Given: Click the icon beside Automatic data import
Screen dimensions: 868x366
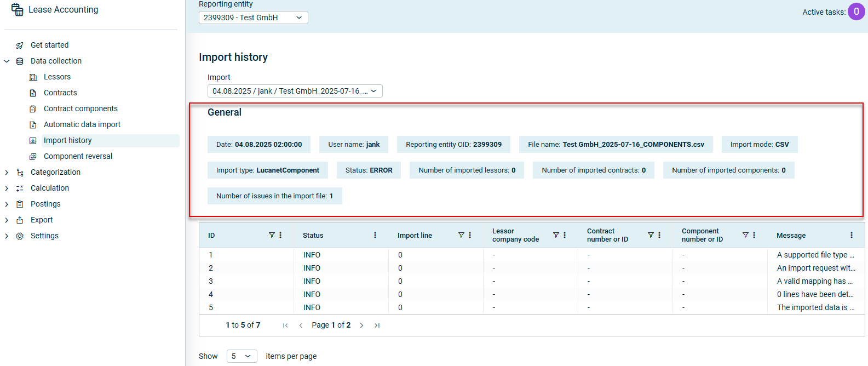Looking at the screenshot, I should click(x=33, y=125).
